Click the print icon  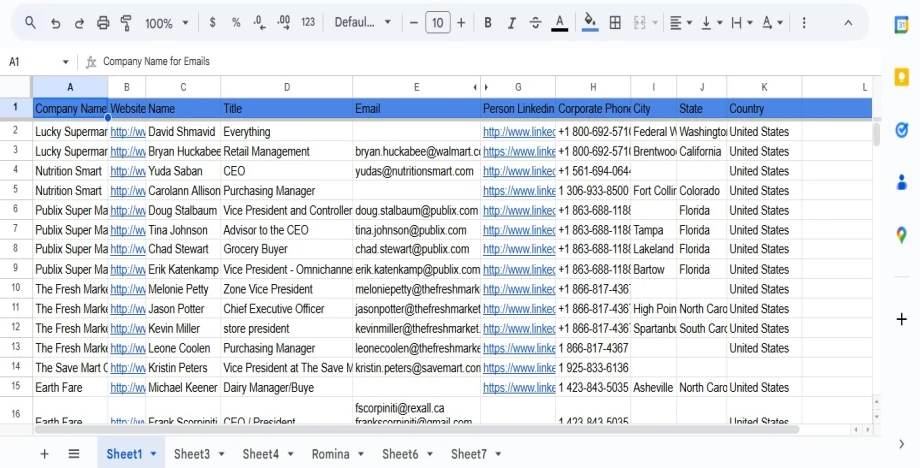(x=104, y=22)
